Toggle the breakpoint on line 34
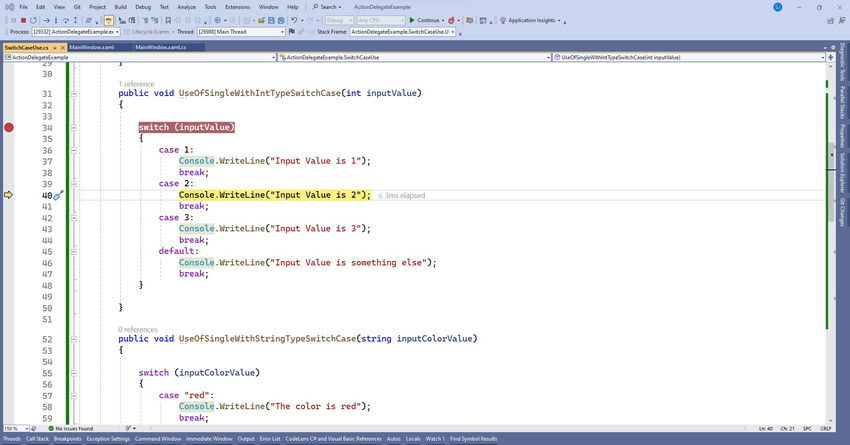This screenshot has width=850, height=445. (9, 128)
